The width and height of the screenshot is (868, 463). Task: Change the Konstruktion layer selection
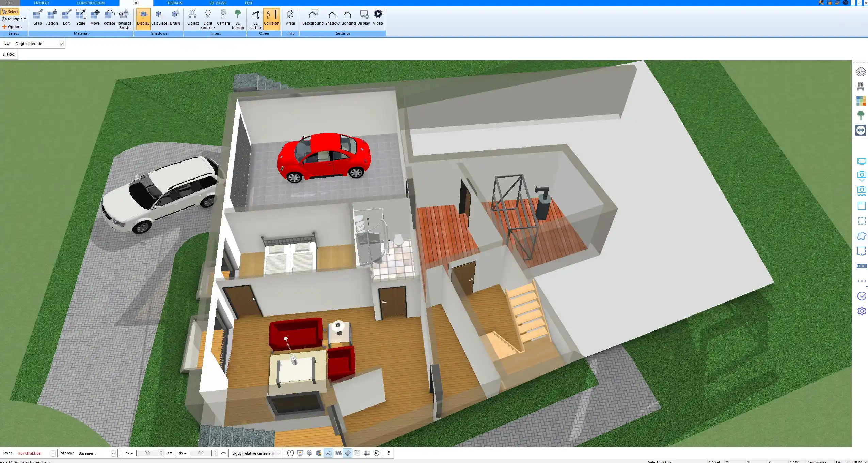point(53,453)
